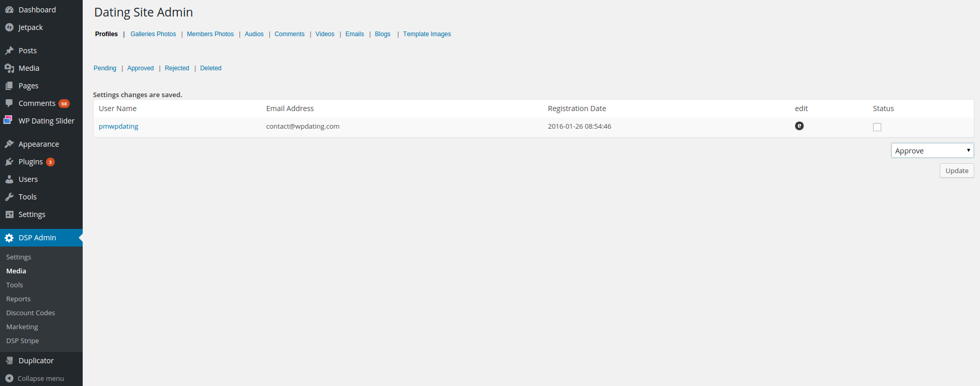
Task: Switch to the Videos tab
Action: pyautogui.click(x=325, y=34)
